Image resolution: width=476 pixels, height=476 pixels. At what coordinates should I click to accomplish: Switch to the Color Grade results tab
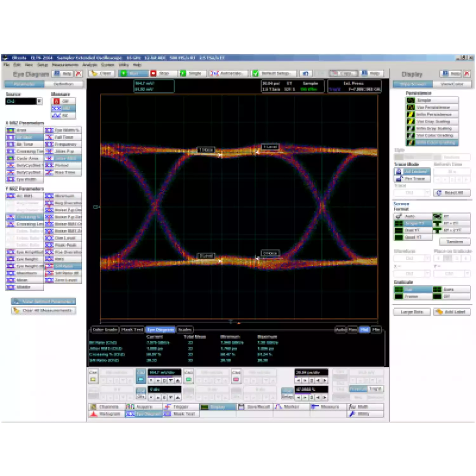pyautogui.click(x=105, y=330)
